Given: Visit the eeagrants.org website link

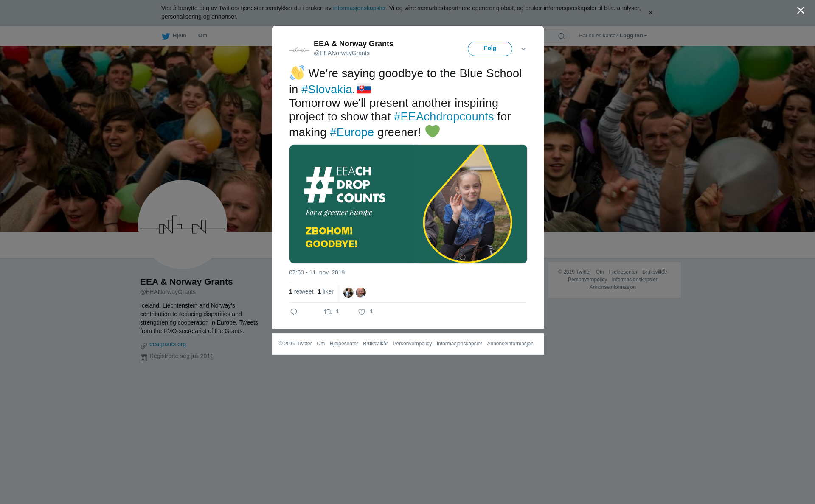Looking at the screenshot, I should [x=168, y=344].
